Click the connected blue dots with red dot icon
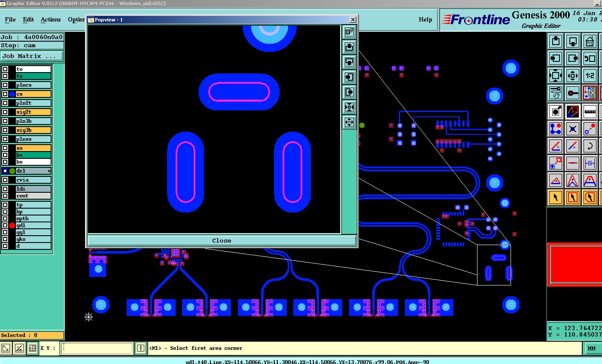This screenshot has height=364, width=602. coord(556,129)
